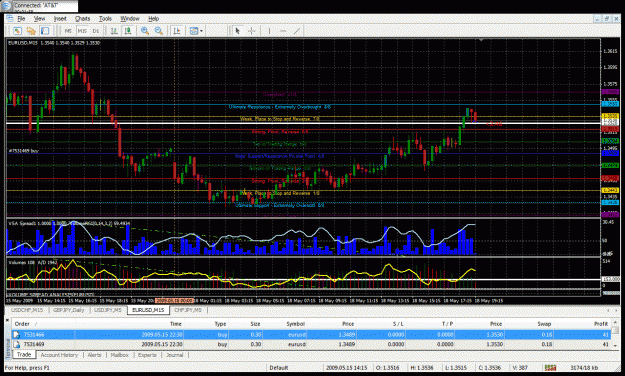This screenshot has width=625, height=376.
Task: Open the Insert menu
Action: (x=60, y=18)
